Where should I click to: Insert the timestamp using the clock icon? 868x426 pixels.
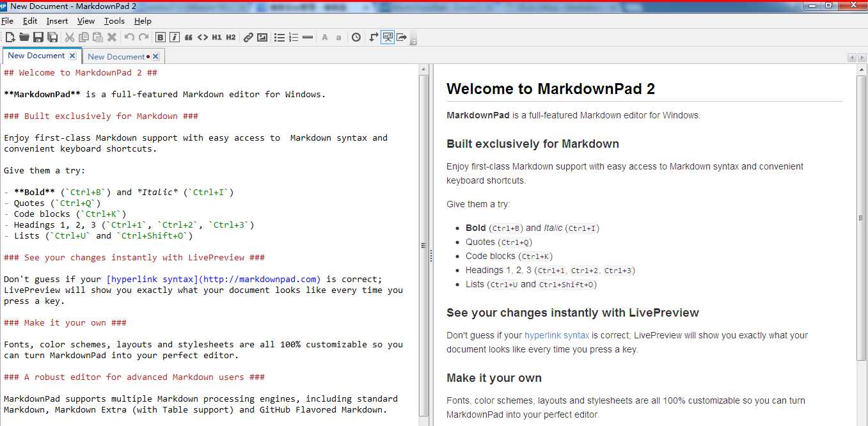pyautogui.click(x=356, y=37)
